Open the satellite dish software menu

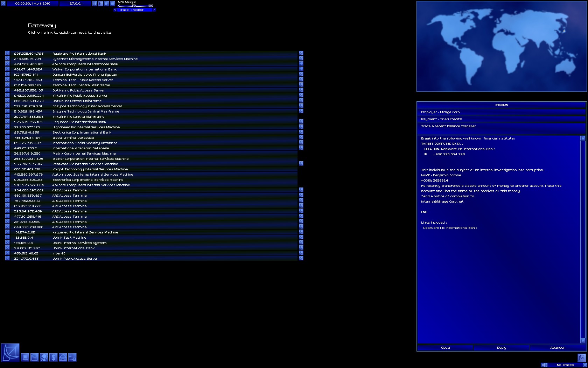10,353
